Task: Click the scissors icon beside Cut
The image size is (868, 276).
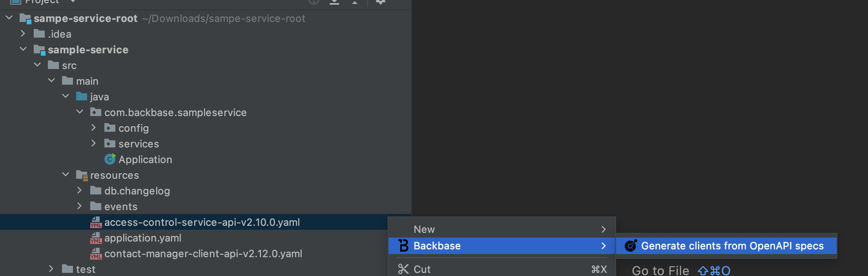Action: click(403, 269)
